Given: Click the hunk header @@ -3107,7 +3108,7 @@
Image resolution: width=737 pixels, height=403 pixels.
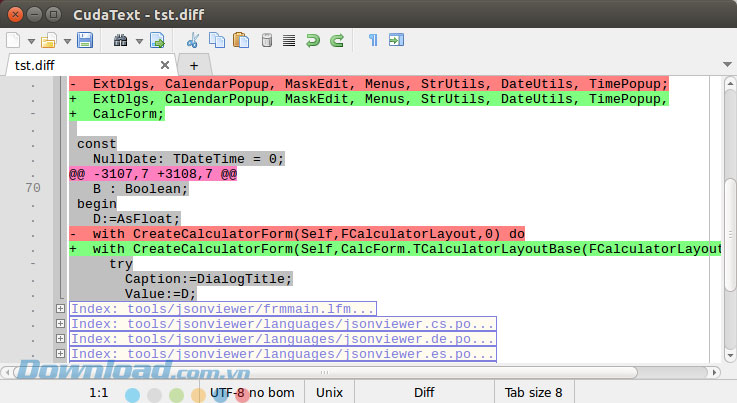Looking at the screenshot, I should point(153,174).
